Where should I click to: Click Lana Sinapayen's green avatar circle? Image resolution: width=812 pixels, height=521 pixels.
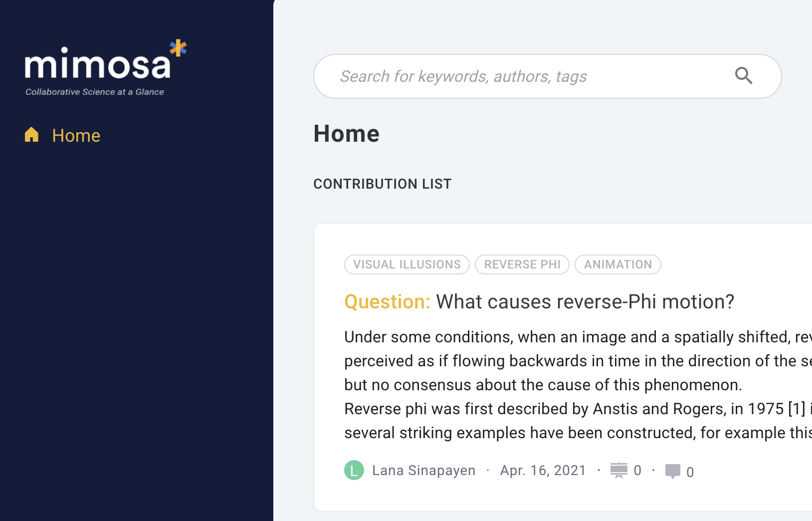354,470
